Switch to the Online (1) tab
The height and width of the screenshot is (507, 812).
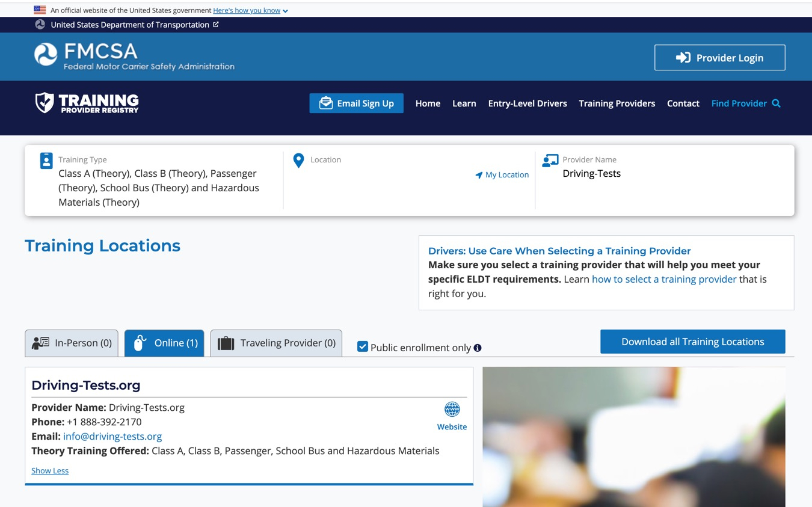pos(164,343)
